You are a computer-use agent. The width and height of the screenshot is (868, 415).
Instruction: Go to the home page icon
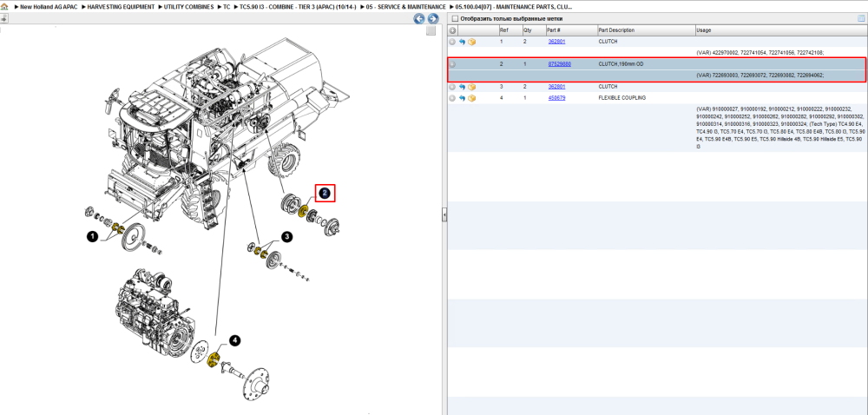point(4,7)
